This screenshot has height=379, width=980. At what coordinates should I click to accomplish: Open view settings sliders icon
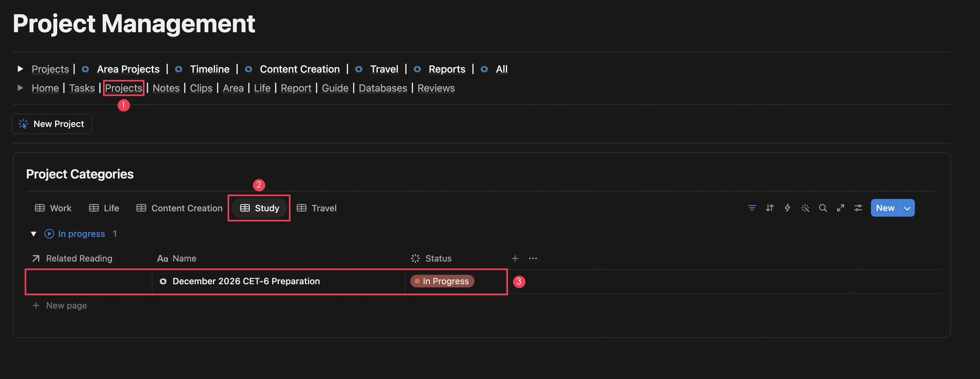coord(858,208)
